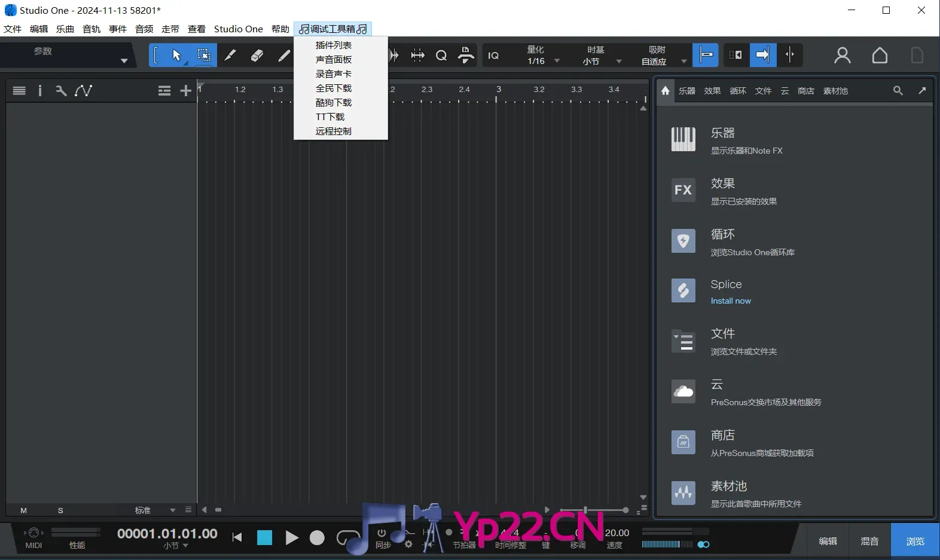Choose 插件列表 from the menu
This screenshot has width=940, height=560.
click(341, 45)
